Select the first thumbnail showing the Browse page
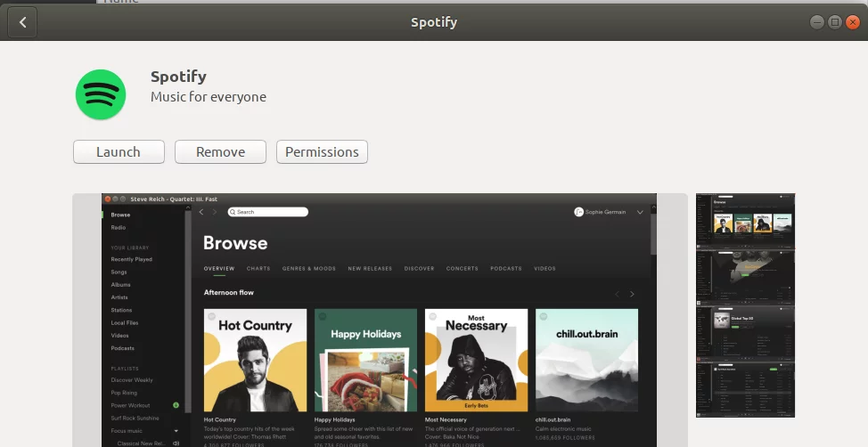This screenshot has height=447, width=868. [x=745, y=221]
